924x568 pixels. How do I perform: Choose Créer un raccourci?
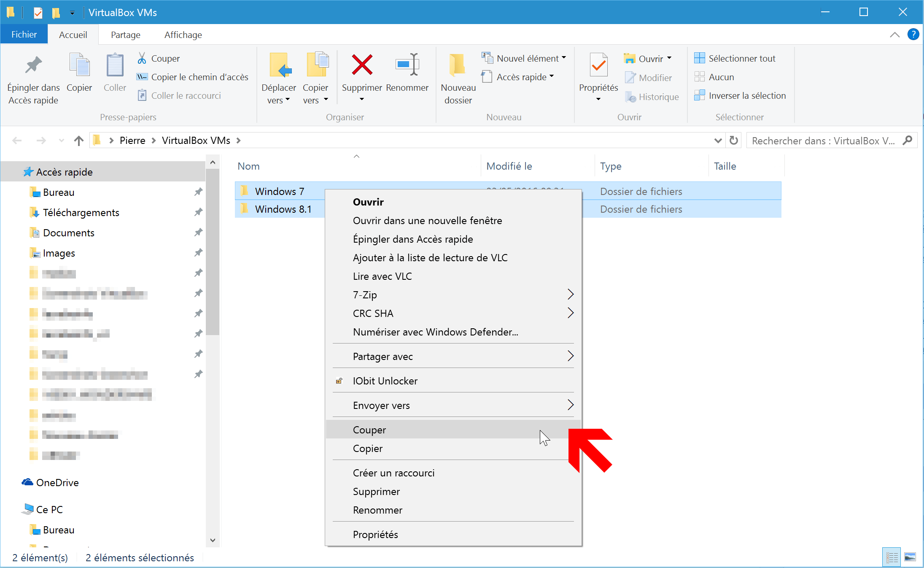(453, 473)
